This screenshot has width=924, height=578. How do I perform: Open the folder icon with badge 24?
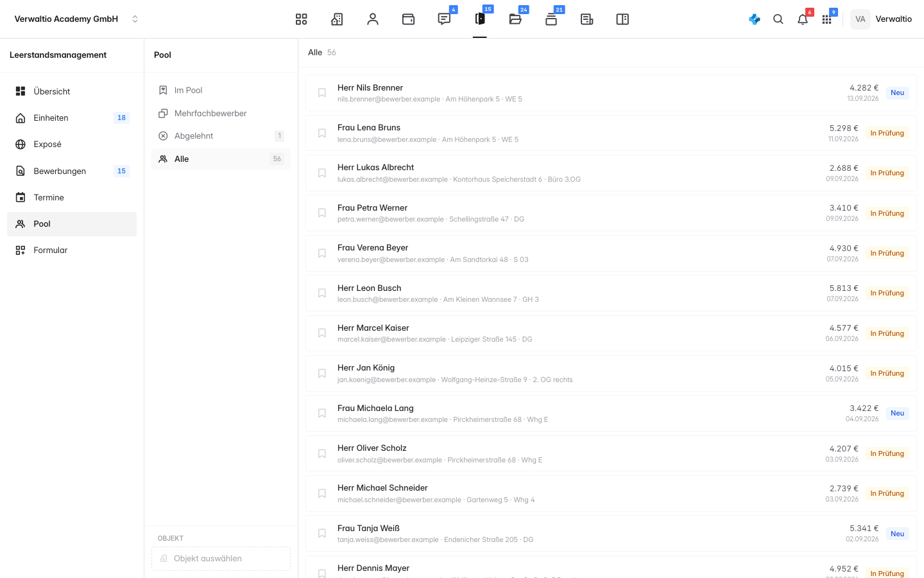point(515,19)
